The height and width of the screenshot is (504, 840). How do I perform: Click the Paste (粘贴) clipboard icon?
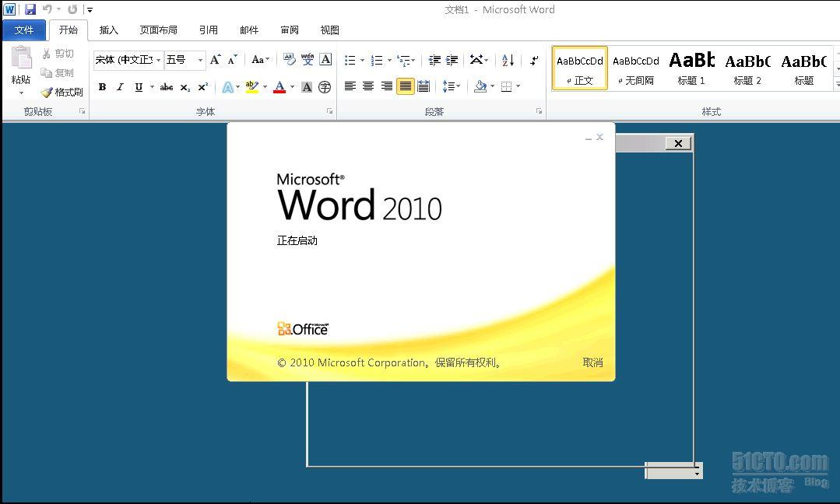coord(22,58)
